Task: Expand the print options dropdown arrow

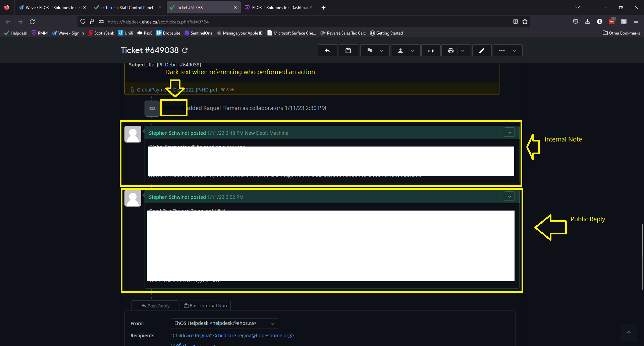Action: coord(463,51)
